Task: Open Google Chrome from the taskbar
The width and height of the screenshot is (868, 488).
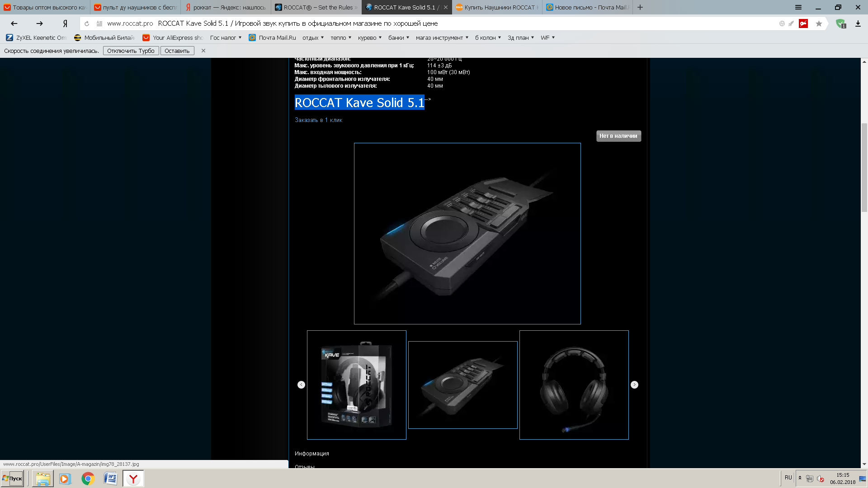Action: click(88, 479)
